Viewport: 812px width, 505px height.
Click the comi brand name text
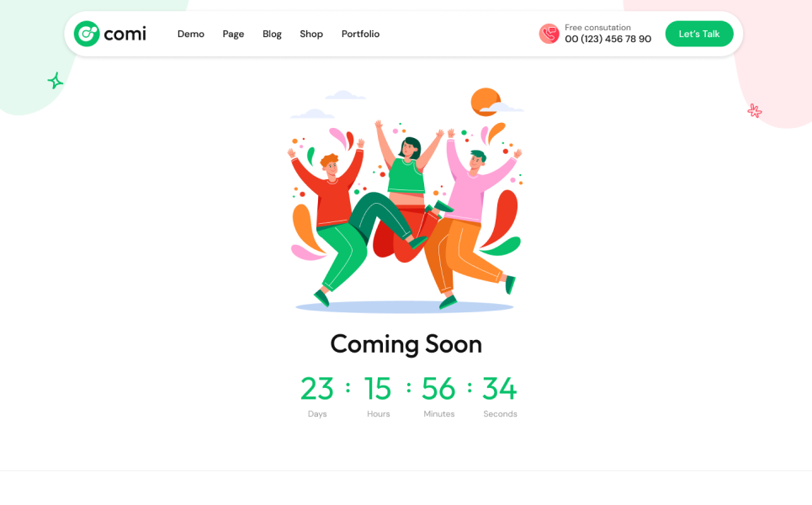pos(125,35)
